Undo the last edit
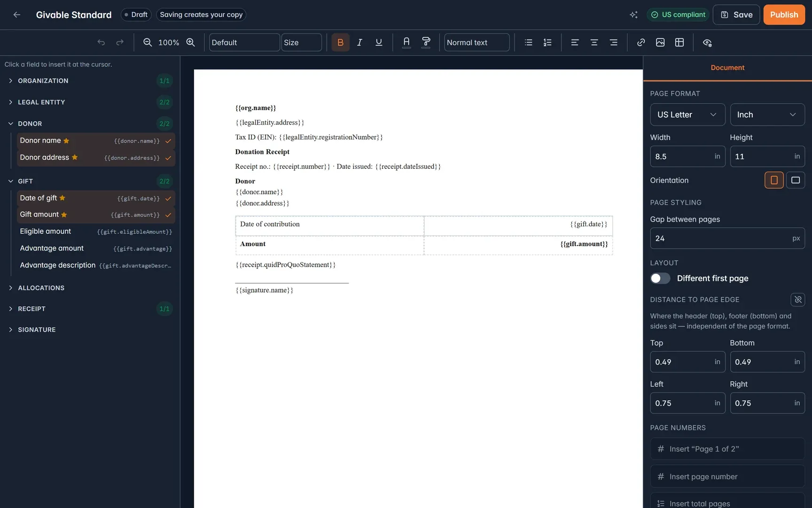 pos(101,42)
